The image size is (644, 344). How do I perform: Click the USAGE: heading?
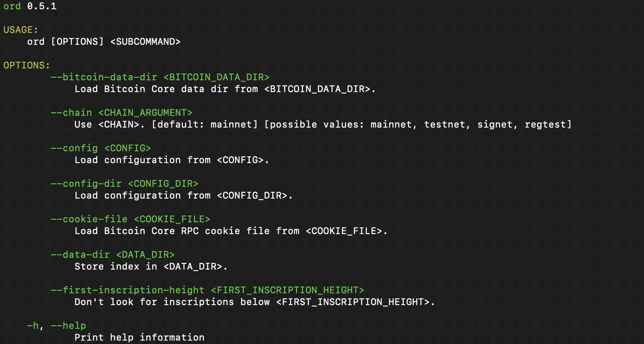(21, 30)
